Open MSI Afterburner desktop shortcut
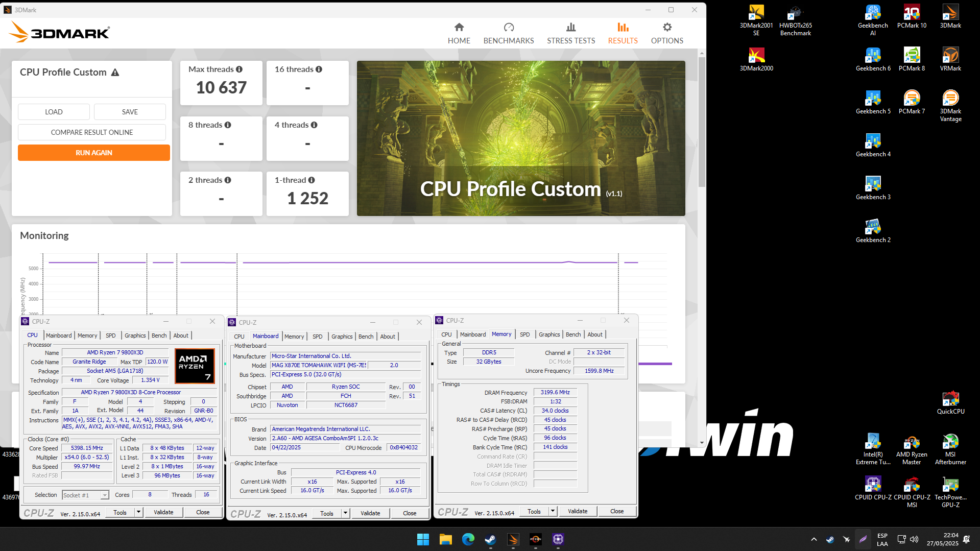 tap(950, 449)
